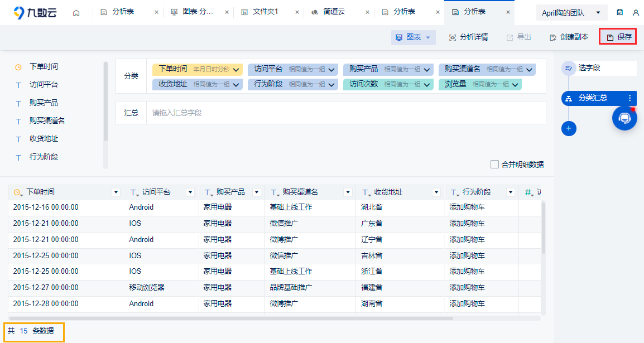Open the user profile icon
Image resolution: width=644 pixels, height=343 pixels.
tap(636, 13)
